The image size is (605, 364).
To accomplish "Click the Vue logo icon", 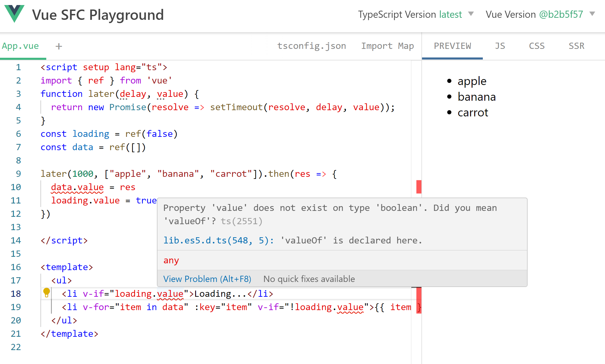I will tap(15, 14).
